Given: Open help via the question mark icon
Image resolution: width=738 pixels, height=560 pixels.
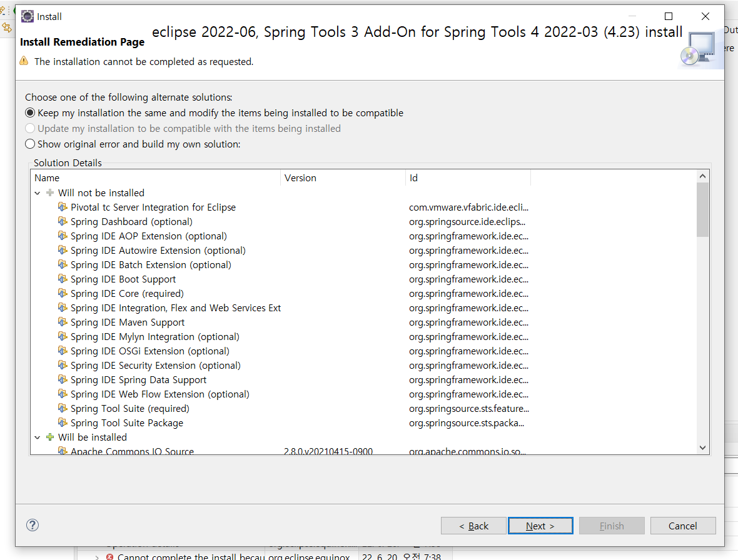Looking at the screenshot, I should (33, 525).
